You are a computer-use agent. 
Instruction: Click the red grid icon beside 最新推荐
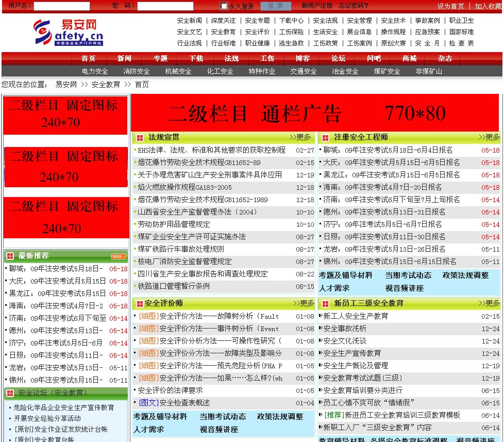coord(10,256)
